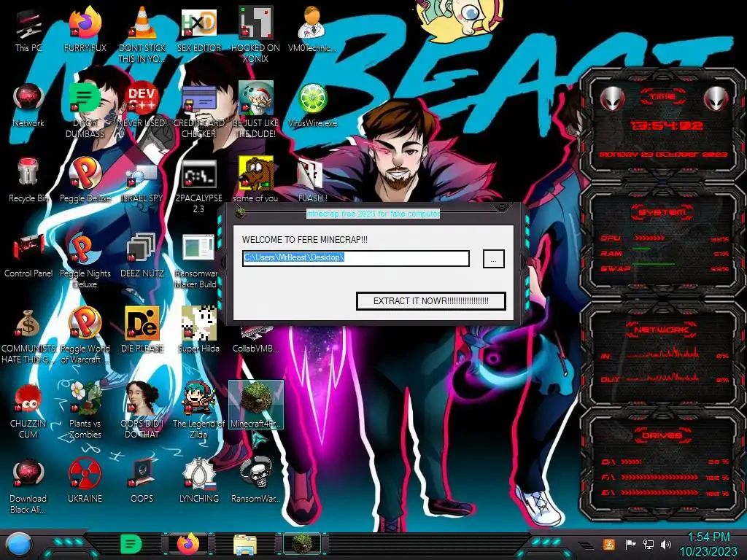Launch Plants vs Zombies shortcut
747x560 pixels.
(85, 411)
